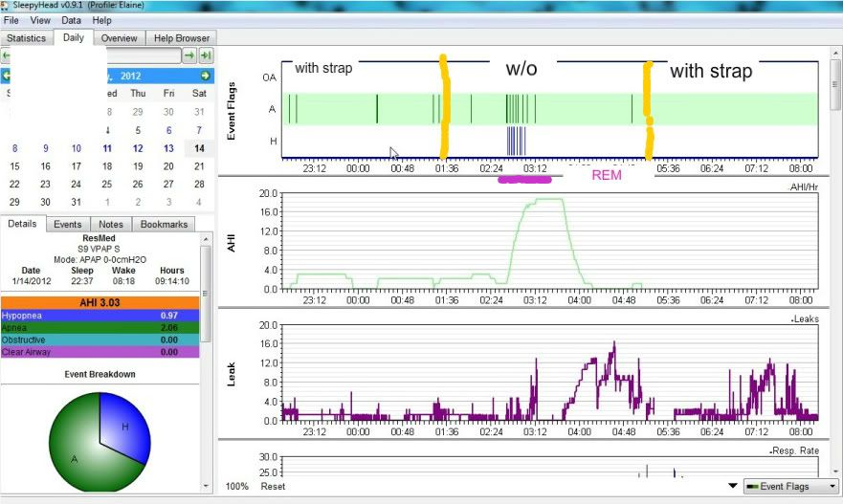The image size is (843, 504).
Task: Jump to the last recorded day
Action: [205, 56]
